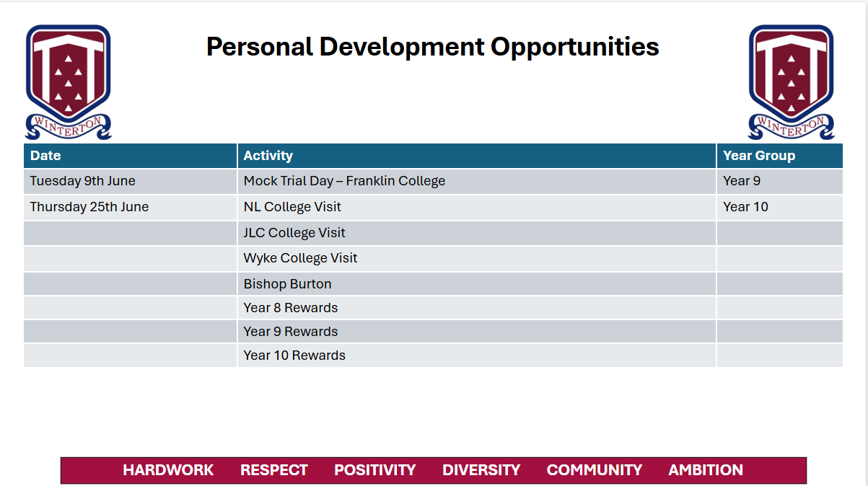Click the Year Group column header
The width and height of the screenshot is (868, 486).
point(758,156)
